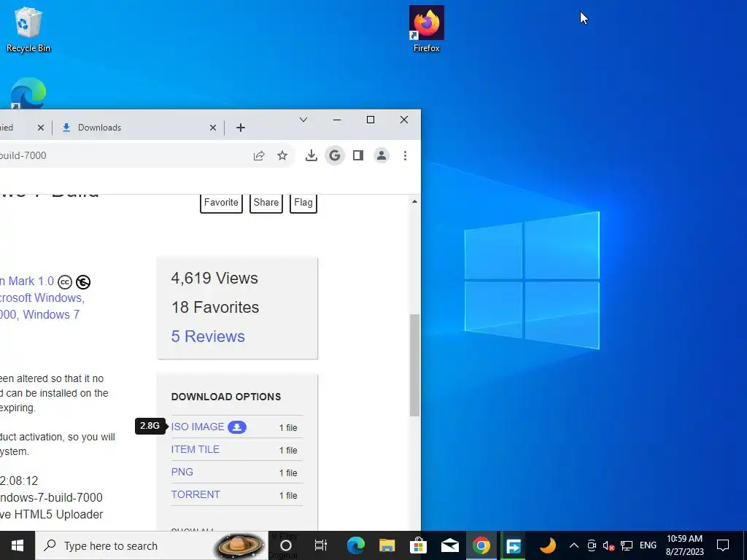The height and width of the screenshot is (560, 747).
Task: Open the TORRENT download option
Action: [196, 495]
